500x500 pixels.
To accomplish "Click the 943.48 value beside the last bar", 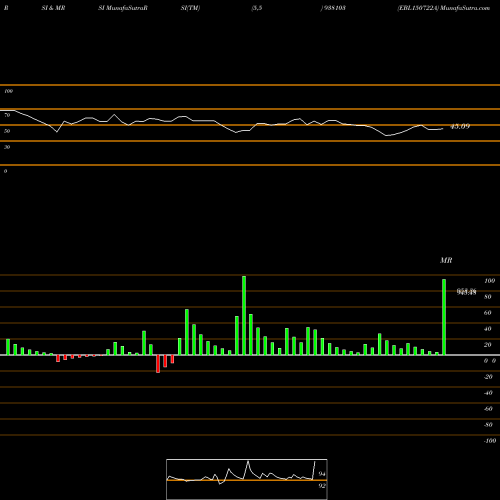I will point(466,292).
